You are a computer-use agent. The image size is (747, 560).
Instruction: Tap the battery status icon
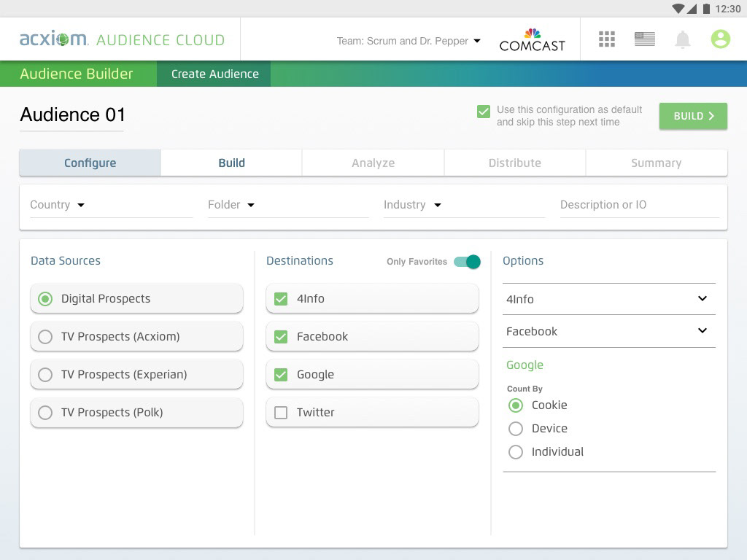tap(706, 9)
